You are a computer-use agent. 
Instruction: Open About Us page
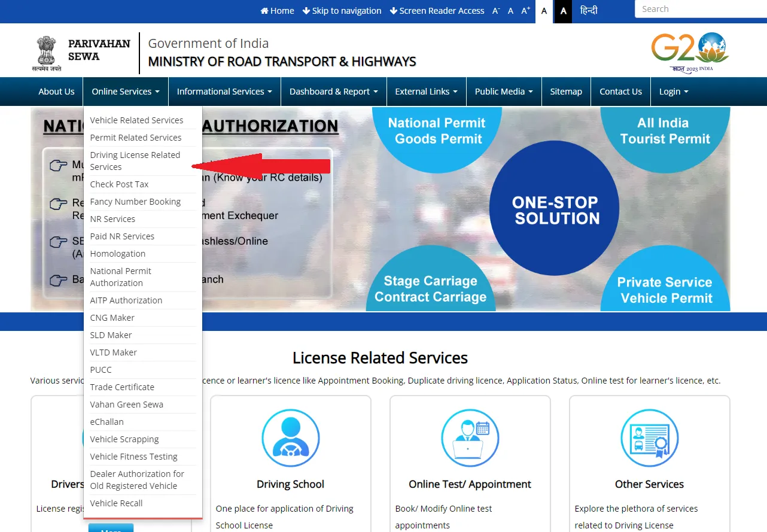[x=57, y=92]
